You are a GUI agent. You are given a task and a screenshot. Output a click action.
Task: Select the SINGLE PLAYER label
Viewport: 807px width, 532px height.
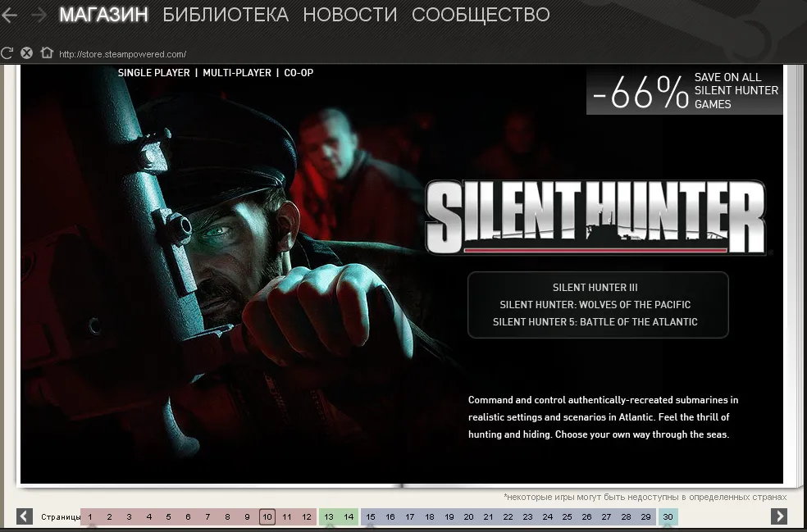click(154, 72)
